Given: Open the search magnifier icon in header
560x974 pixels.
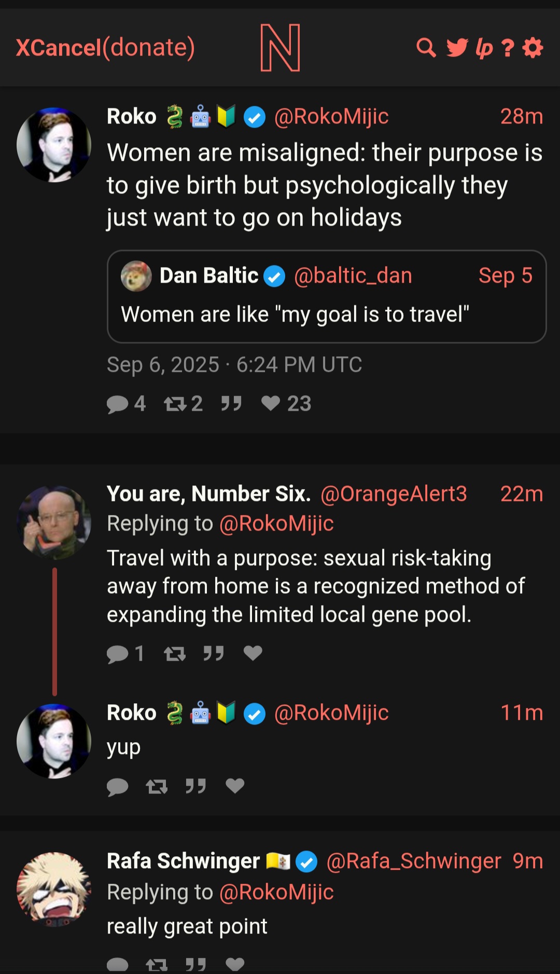Looking at the screenshot, I should (x=426, y=48).
